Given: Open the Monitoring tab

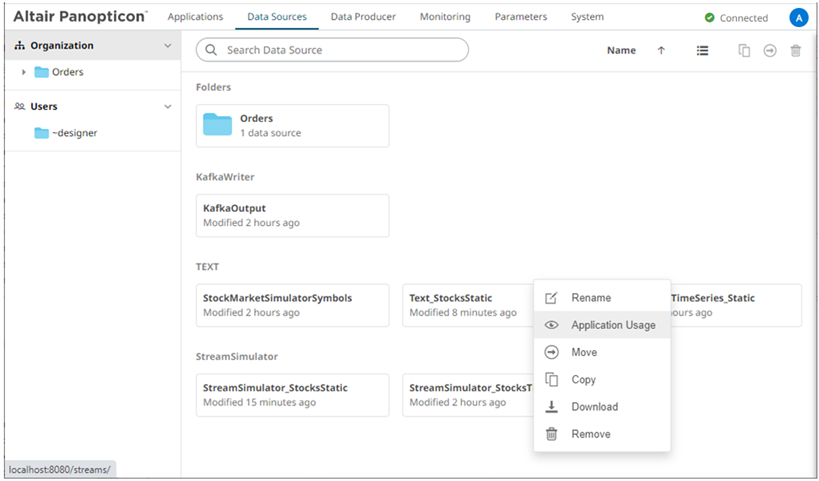Looking at the screenshot, I should tap(445, 17).
